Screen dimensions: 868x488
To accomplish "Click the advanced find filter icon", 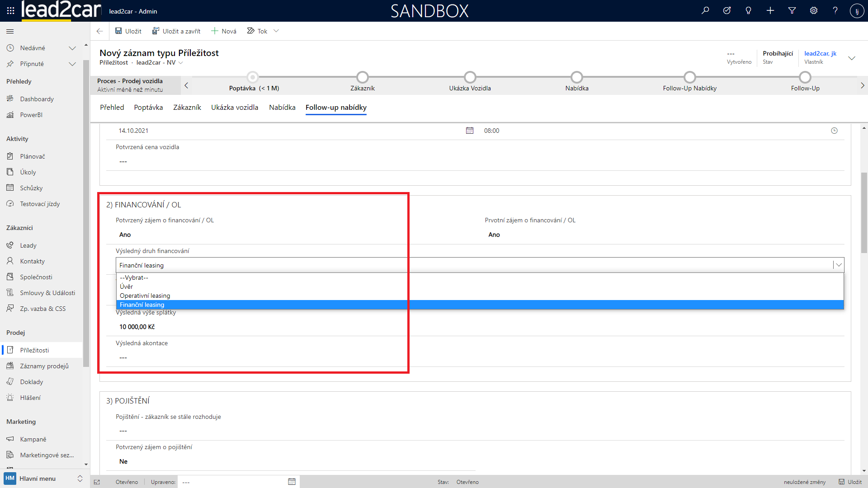I will pyautogui.click(x=792, y=10).
